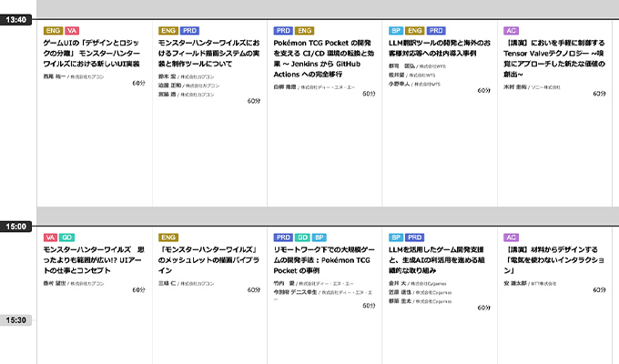Open the リモートワーク下での大規模ゲーム session

click(324, 260)
